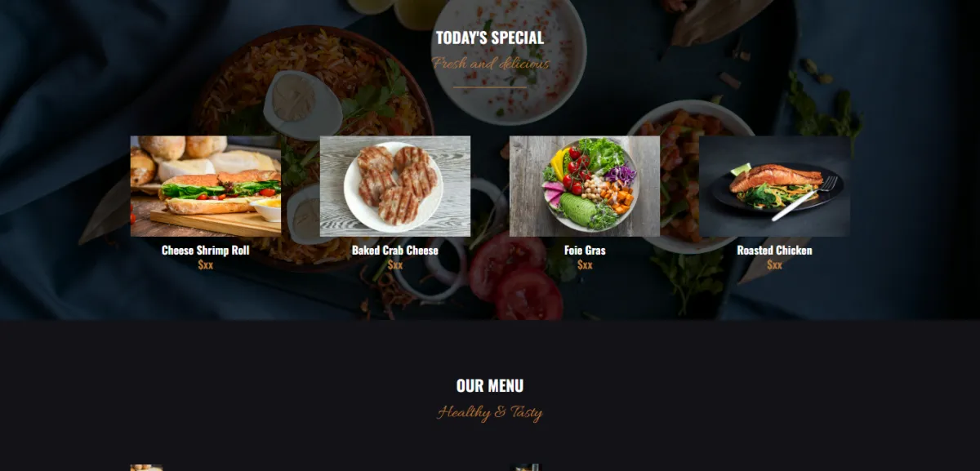Select the Fresh and delicious subtitle

pyautogui.click(x=491, y=64)
